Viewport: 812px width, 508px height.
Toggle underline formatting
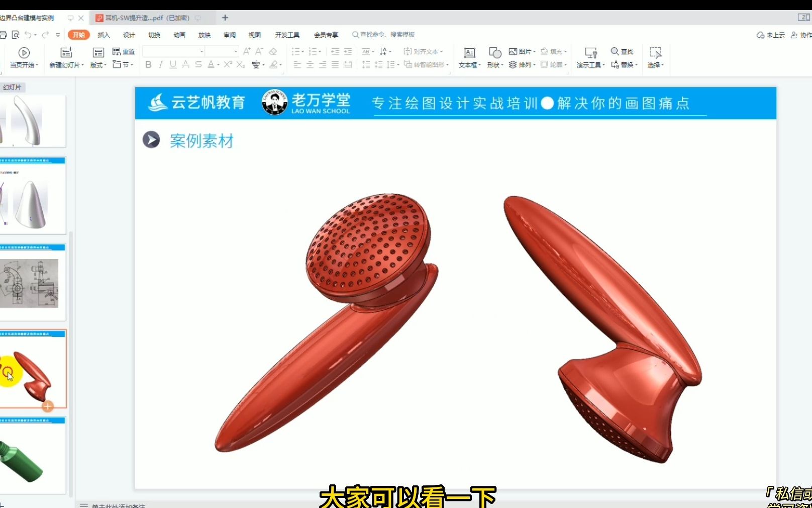172,64
